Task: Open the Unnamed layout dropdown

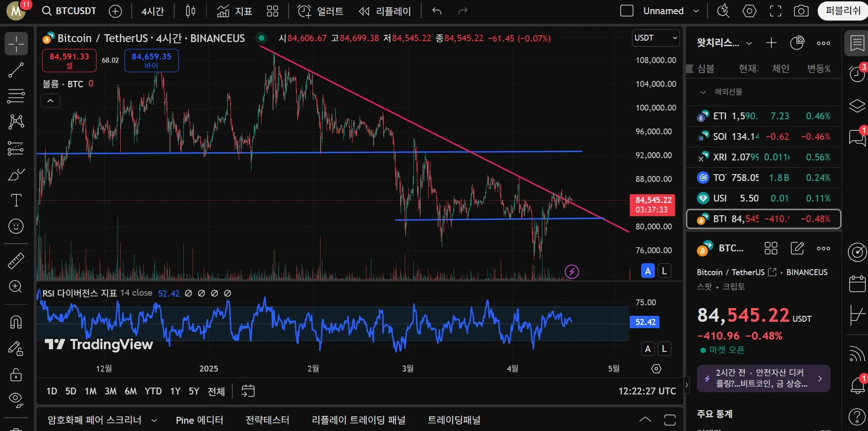Action: (696, 11)
